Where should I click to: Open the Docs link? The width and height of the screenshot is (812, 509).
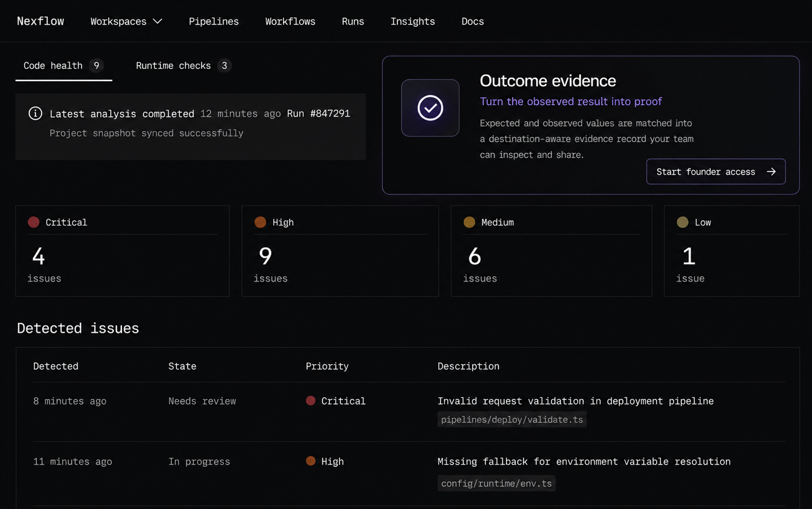pyautogui.click(x=473, y=22)
